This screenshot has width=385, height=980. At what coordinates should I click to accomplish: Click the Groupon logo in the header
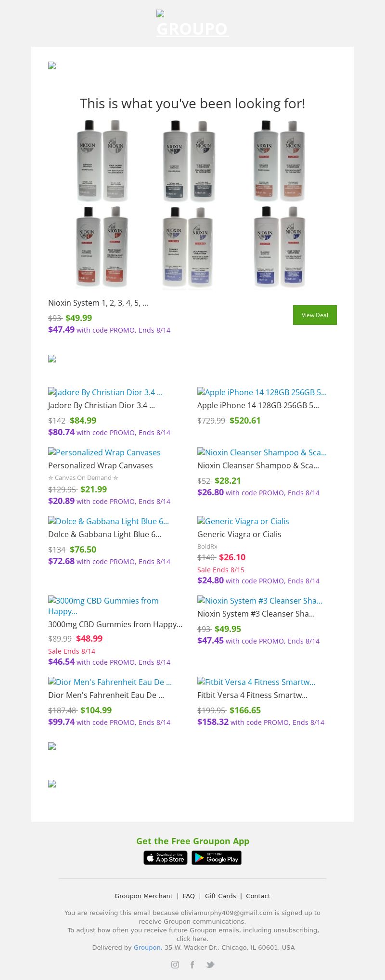[192, 25]
